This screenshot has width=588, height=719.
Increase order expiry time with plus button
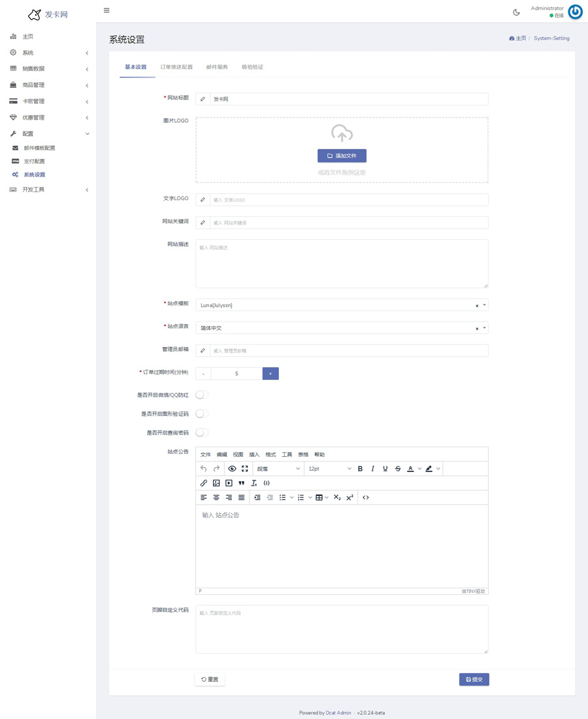click(x=270, y=373)
